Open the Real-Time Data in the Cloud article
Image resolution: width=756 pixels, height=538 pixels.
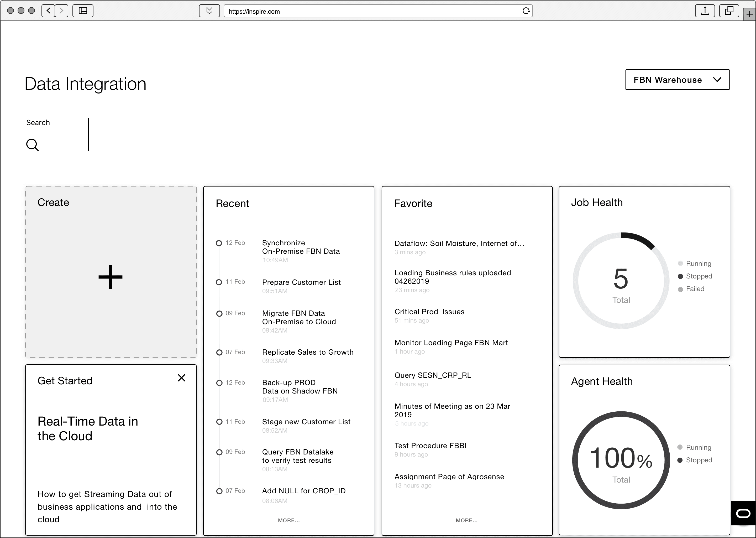(x=88, y=428)
